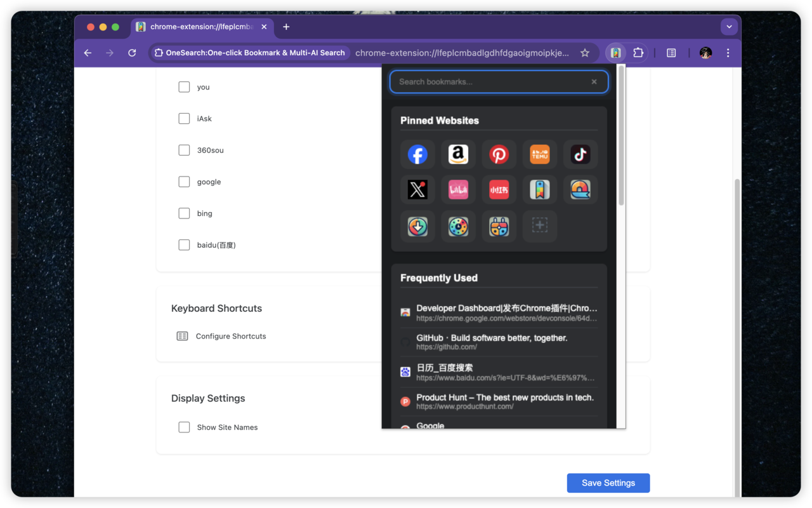
Task: Select the chrome-extension browser tab
Action: click(202, 27)
